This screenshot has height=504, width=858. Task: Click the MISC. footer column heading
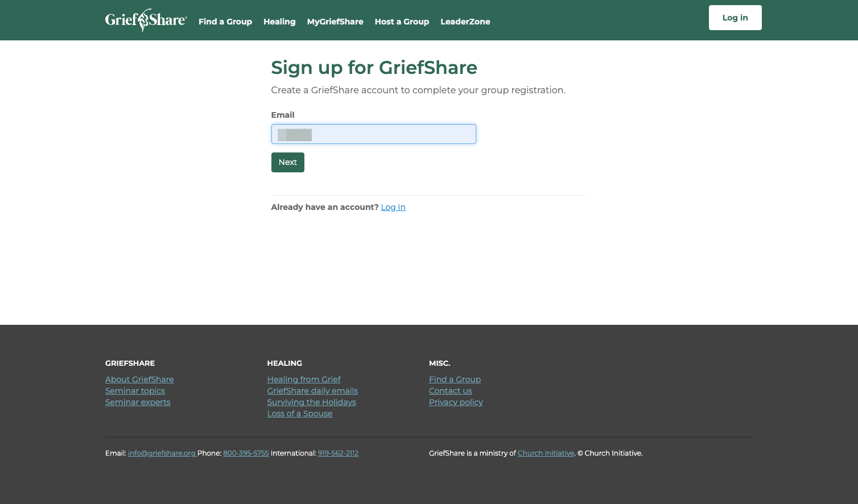pos(440,363)
